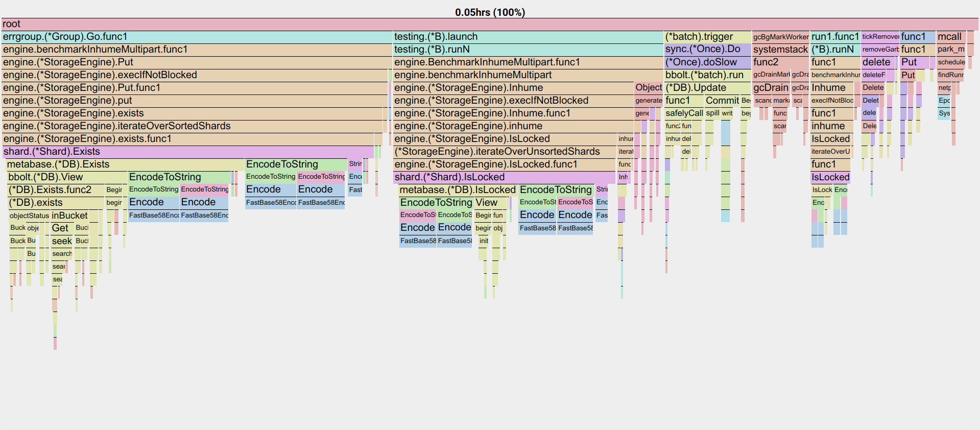This screenshot has height=430, width=980.
Task: Open the func2 frame under systemstack
Action: click(x=781, y=62)
